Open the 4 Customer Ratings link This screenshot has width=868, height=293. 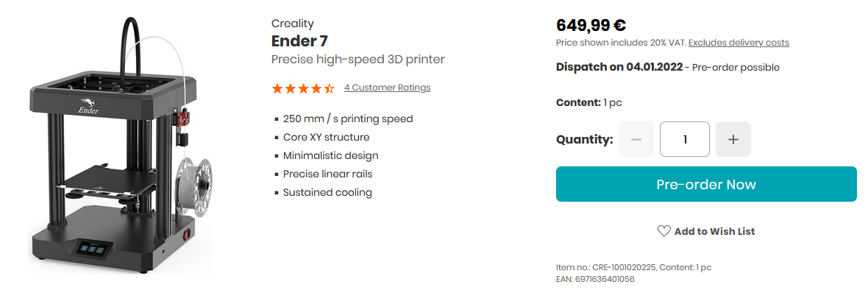pos(387,88)
